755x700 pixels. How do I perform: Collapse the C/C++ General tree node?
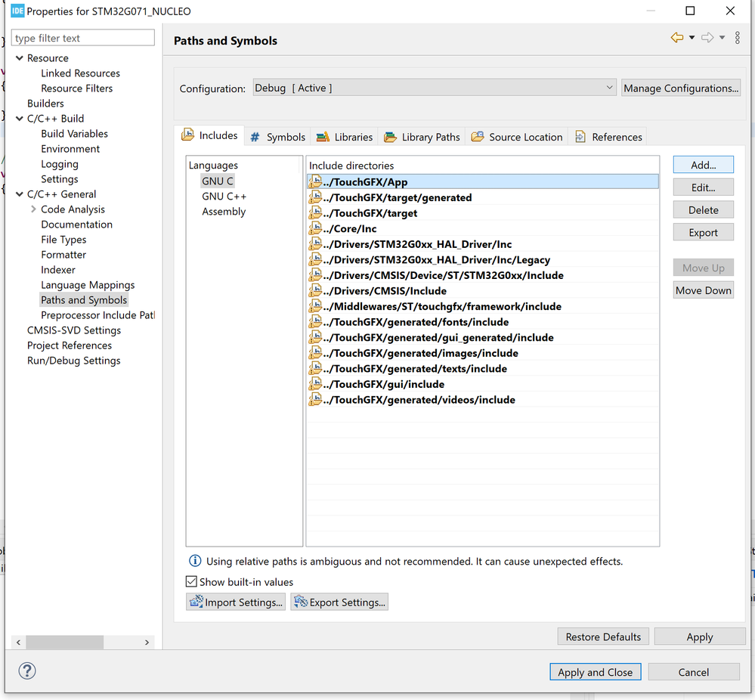[19, 194]
